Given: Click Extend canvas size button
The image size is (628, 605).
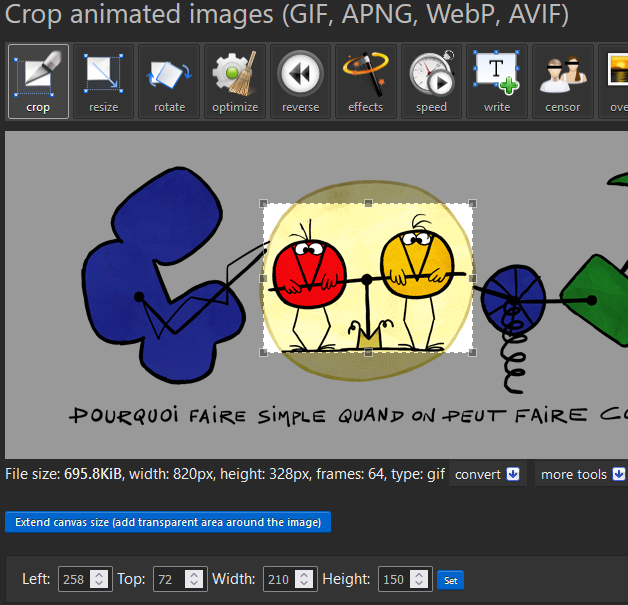Looking at the screenshot, I should 168,522.
